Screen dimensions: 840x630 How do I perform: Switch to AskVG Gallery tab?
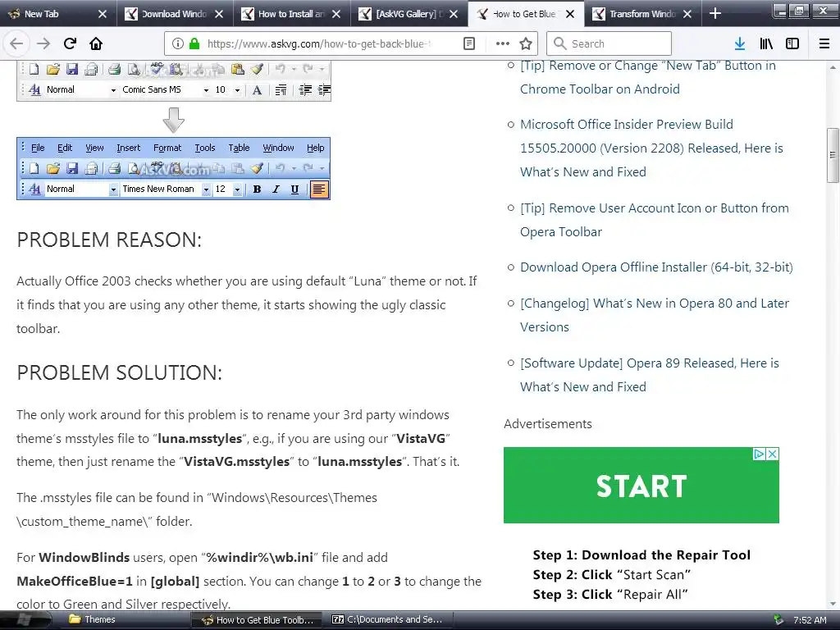click(x=409, y=14)
